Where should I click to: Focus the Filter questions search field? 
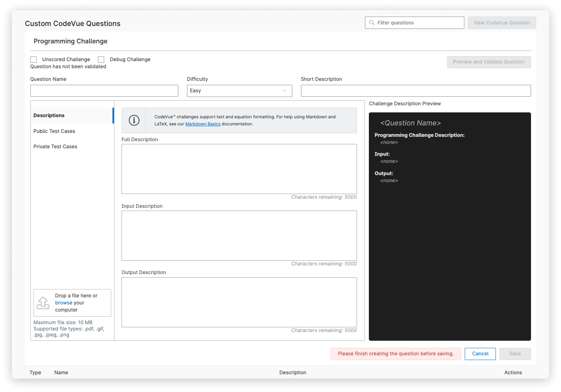point(414,23)
